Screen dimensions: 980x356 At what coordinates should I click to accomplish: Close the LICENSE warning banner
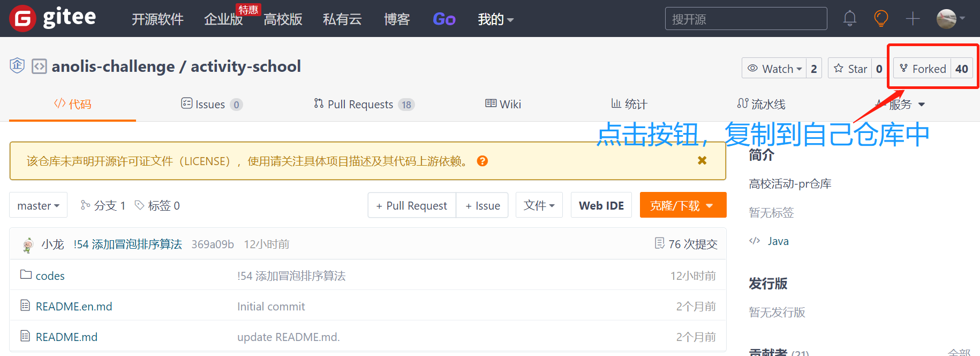click(x=702, y=160)
